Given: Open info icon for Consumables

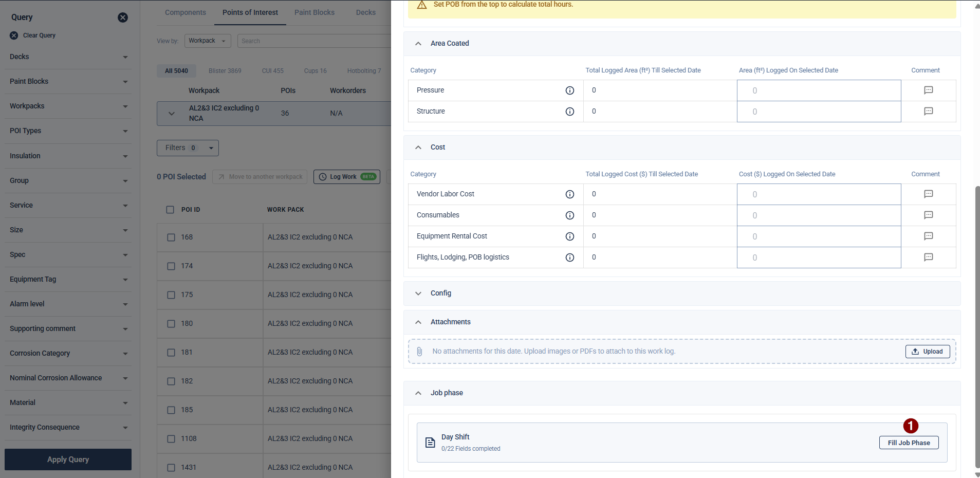Looking at the screenshot, I should point(570,215).
